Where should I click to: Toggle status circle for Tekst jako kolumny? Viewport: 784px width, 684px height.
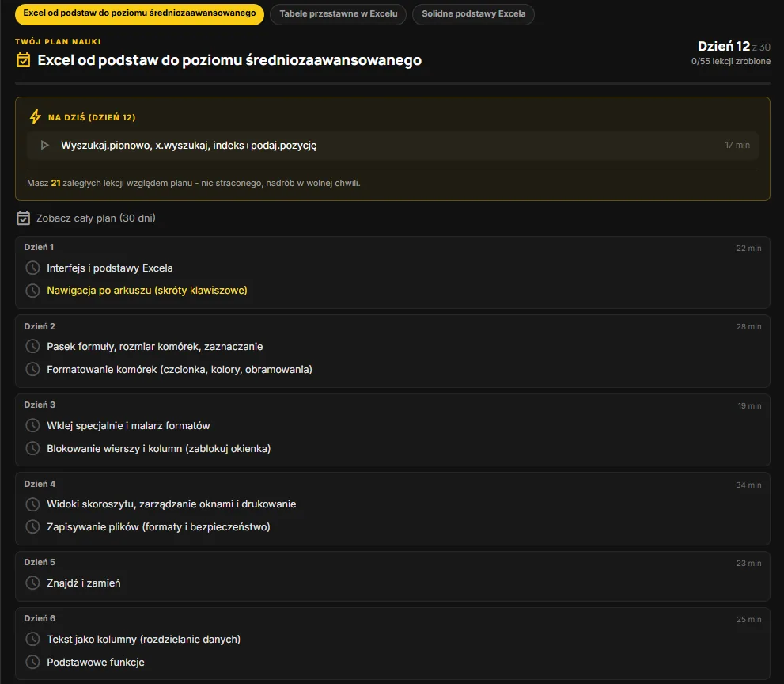tap(32, 639)
